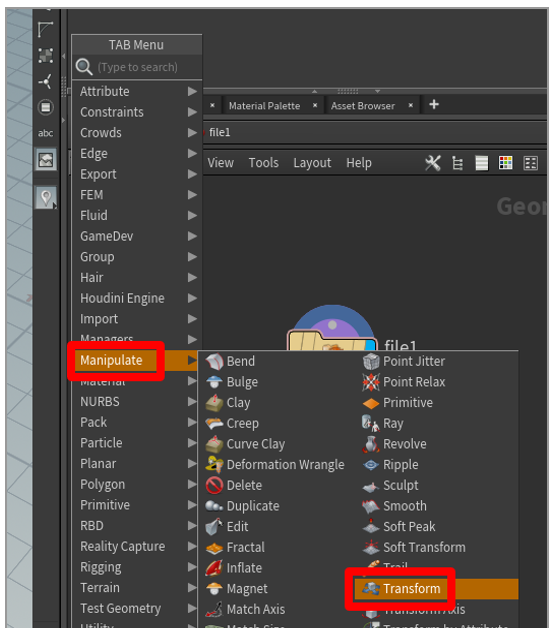Click the Match Axis node icon
This screenshot has width=551, height=632.
coord(214,609)
